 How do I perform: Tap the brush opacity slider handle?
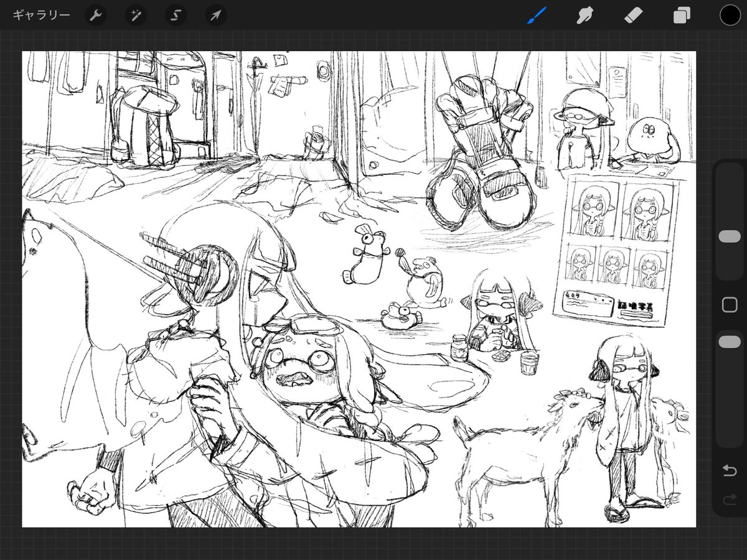pyautogui.click(x=730, y=342)
